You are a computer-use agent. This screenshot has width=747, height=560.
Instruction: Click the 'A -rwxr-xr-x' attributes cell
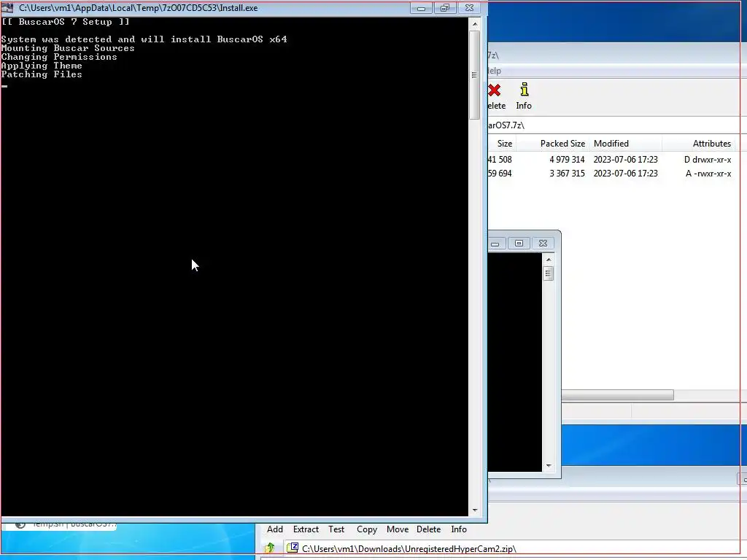point(708,174)
